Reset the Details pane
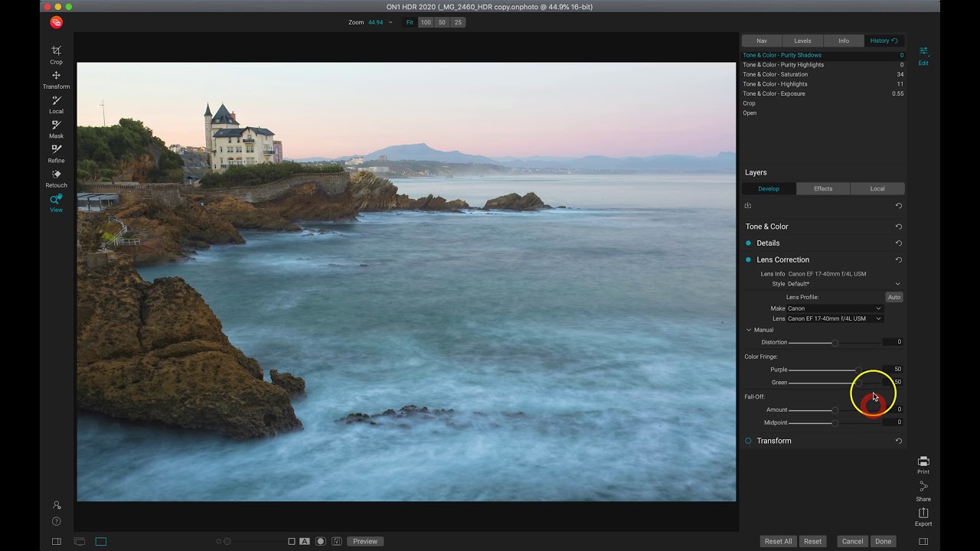Viewport: 980px width, 551px height. point(899,243)
